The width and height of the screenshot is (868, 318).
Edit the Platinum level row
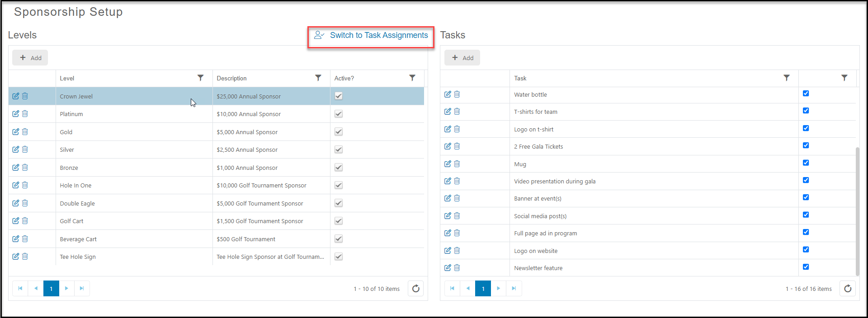tap(16, 114)
